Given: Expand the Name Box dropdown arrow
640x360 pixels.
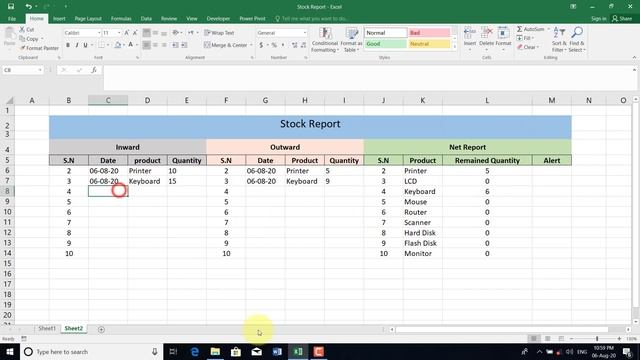Looking at the screenshot, I should [40, 70].
